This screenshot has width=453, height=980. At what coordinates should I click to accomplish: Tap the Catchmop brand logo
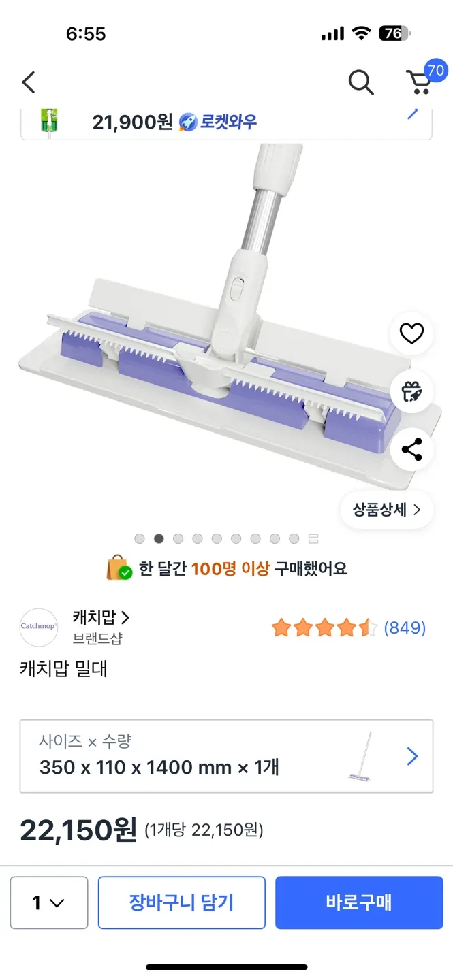(x=39, y=627)
